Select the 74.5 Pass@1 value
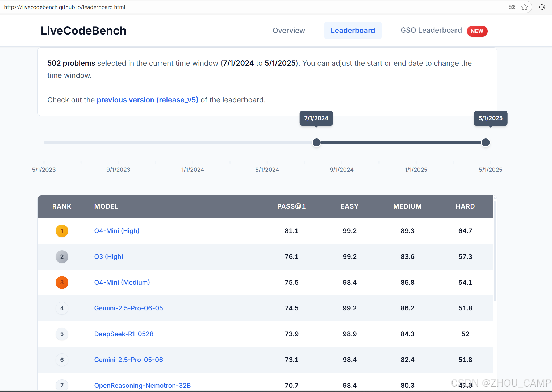Image resolution: width=552 pixels, height=392 pixels. coord(291,308)
